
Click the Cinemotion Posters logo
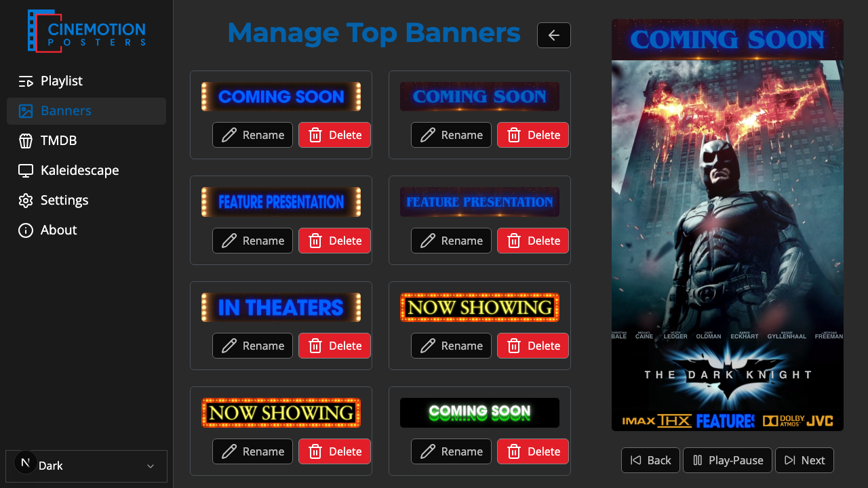(86, 30)
